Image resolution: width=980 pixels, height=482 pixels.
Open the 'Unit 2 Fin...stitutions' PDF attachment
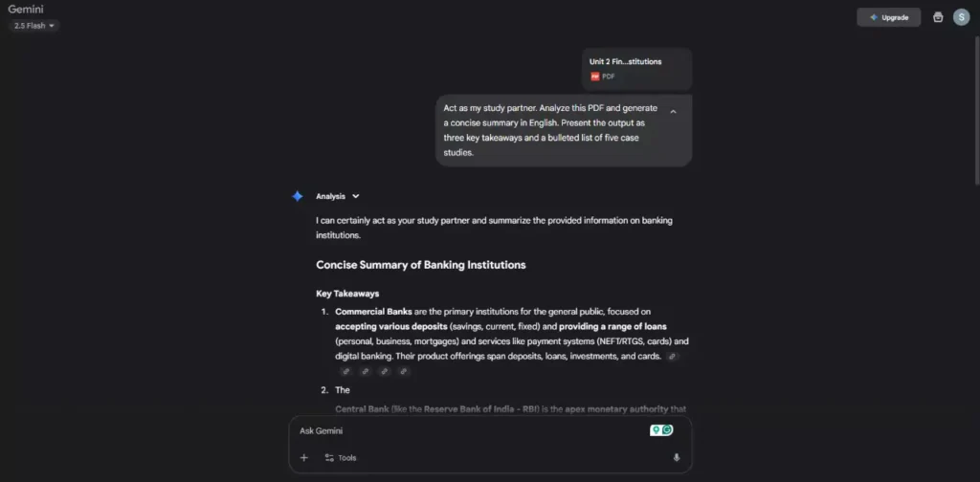635,69
